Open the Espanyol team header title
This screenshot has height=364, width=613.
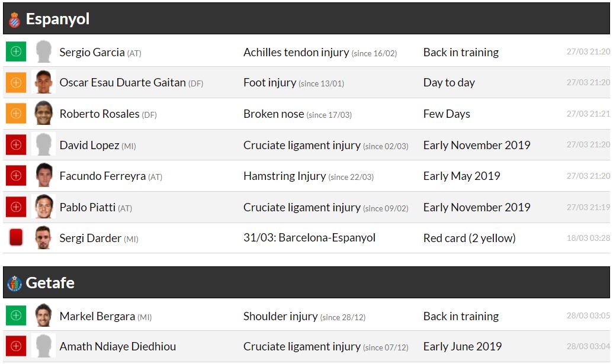57,19
